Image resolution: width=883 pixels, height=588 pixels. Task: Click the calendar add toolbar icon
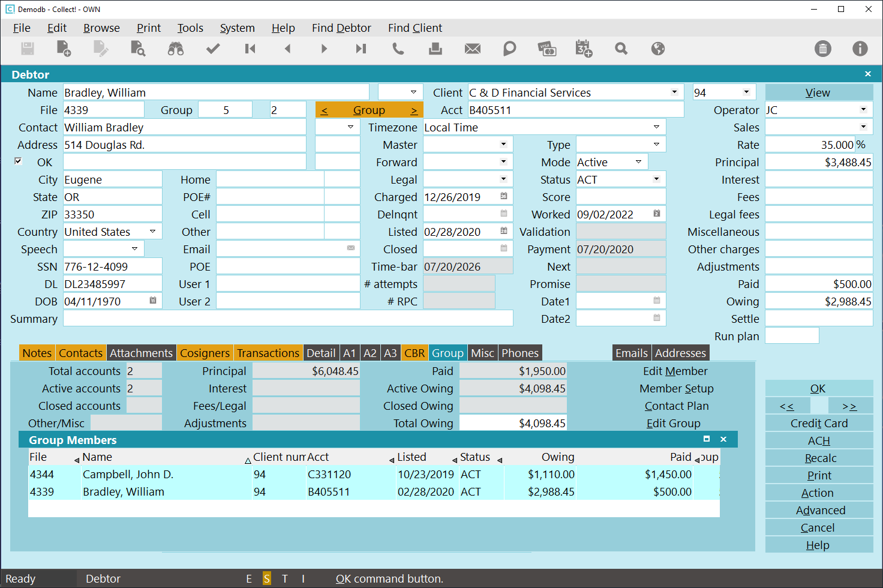584,49
